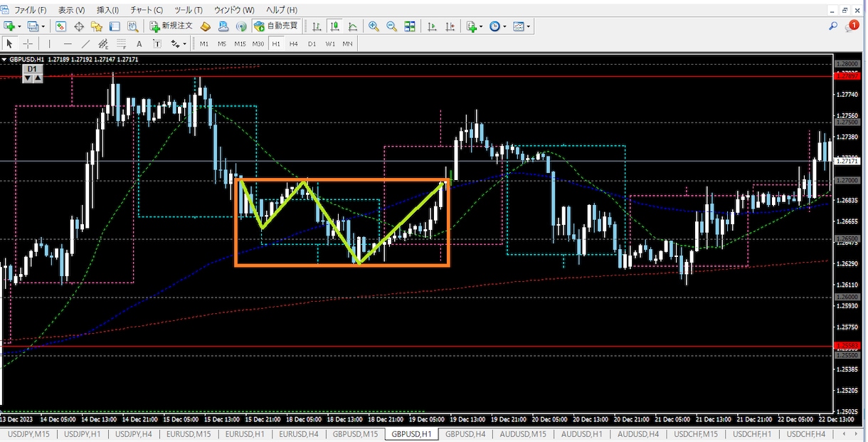This screenshot has height=442, width=868.
Task: Select the Crosshair tool
Action: click(28, 44)
